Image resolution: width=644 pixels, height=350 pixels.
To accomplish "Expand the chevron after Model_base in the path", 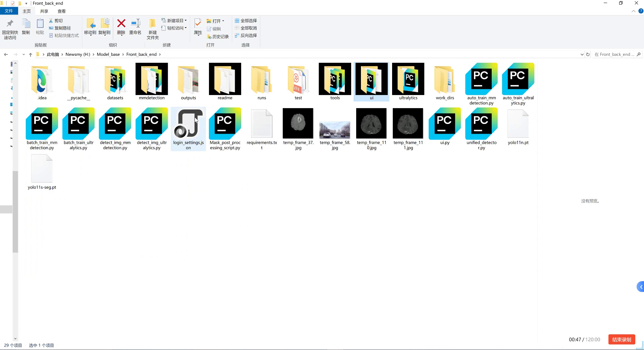I will click(x=123, y=54).
